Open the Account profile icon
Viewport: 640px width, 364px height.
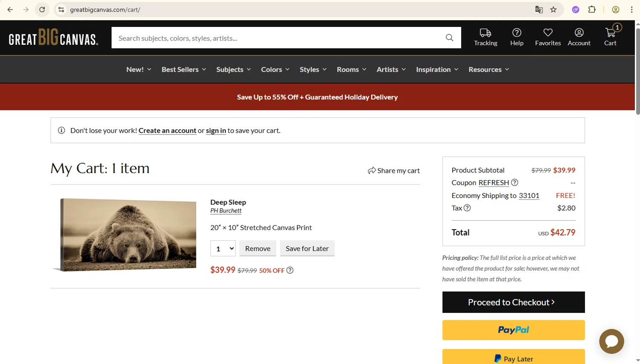tap(579, 33)
